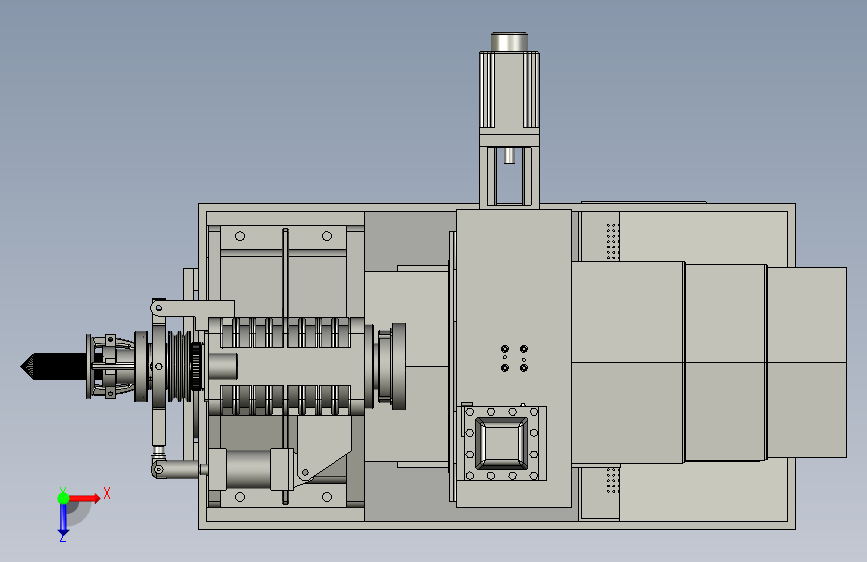This screenshot has width=867, height=562.
Task: Select the lever arm above the chuck assembly
Action: 192,311
